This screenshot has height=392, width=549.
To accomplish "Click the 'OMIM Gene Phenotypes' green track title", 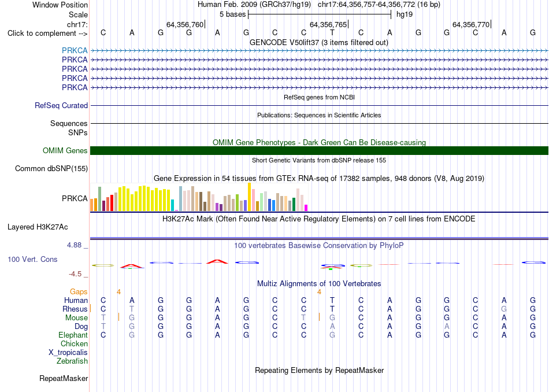I will pos(320,143).
